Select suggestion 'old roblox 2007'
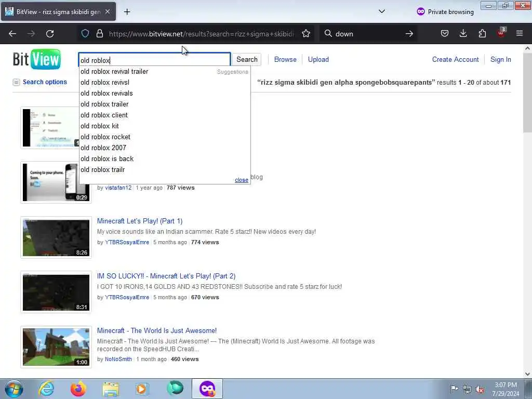Image resolution: width=532 pixels, height=399 pixels. tap(103, 148)
